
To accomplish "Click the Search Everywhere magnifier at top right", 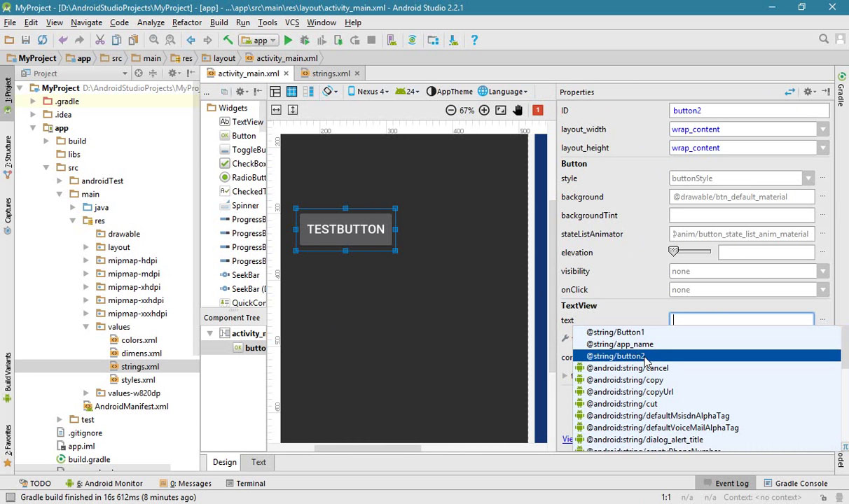I will click(824, 40).
